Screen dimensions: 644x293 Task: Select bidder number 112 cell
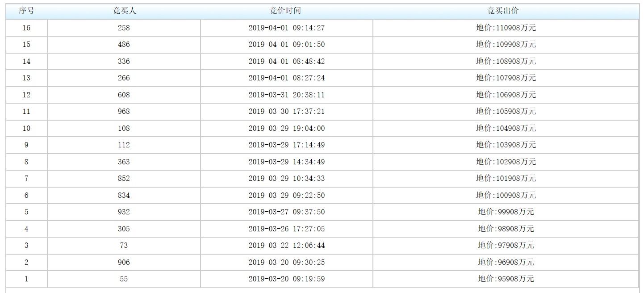124,145
